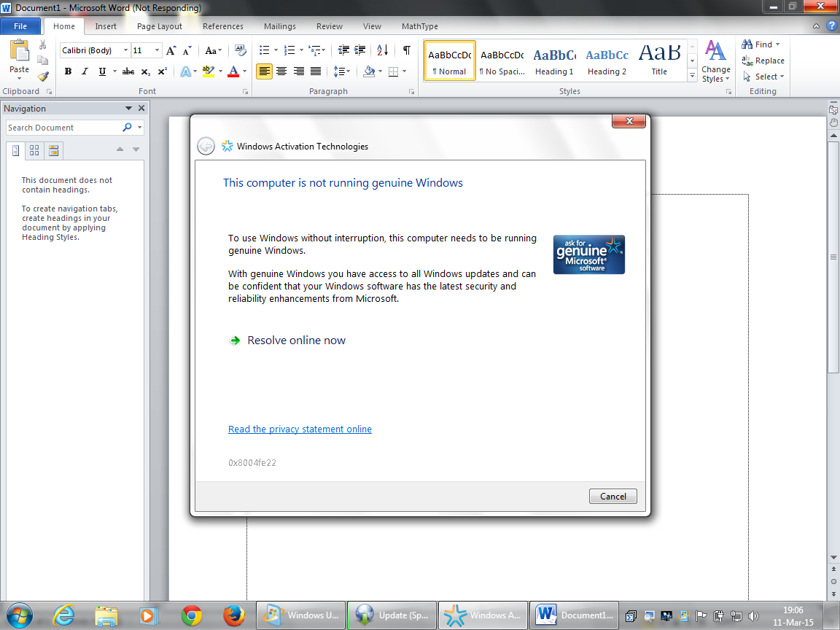This screenshot has width=840, height=630.
Task: Open the Text Effects icon
Action: [185, 71]
